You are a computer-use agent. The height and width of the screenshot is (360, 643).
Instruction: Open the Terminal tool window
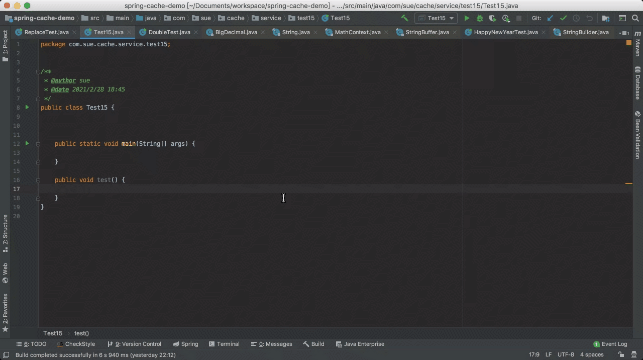[224, 344]
